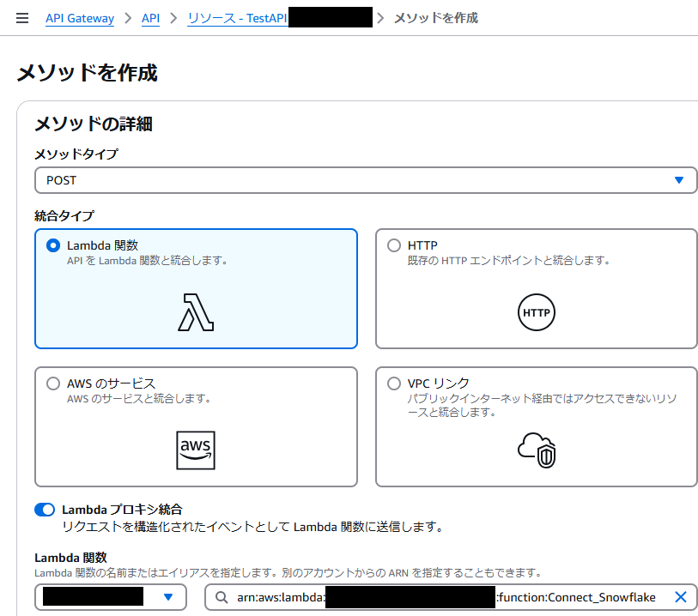Click the Lambda 関数 field help text

pos(288,573)
